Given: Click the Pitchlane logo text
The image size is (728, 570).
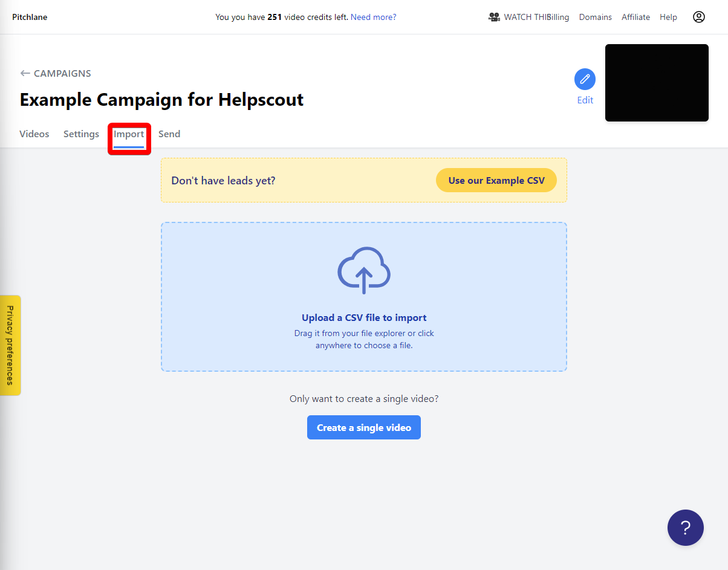Looking at the screenshot, I should (30, 17).
